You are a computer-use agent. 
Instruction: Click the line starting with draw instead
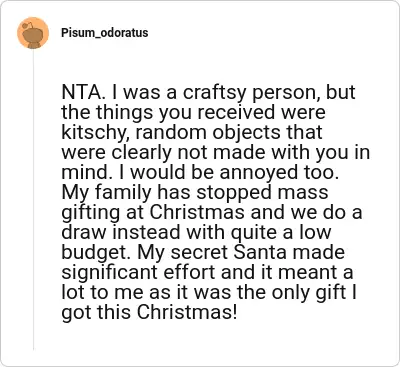pos(197,232)
